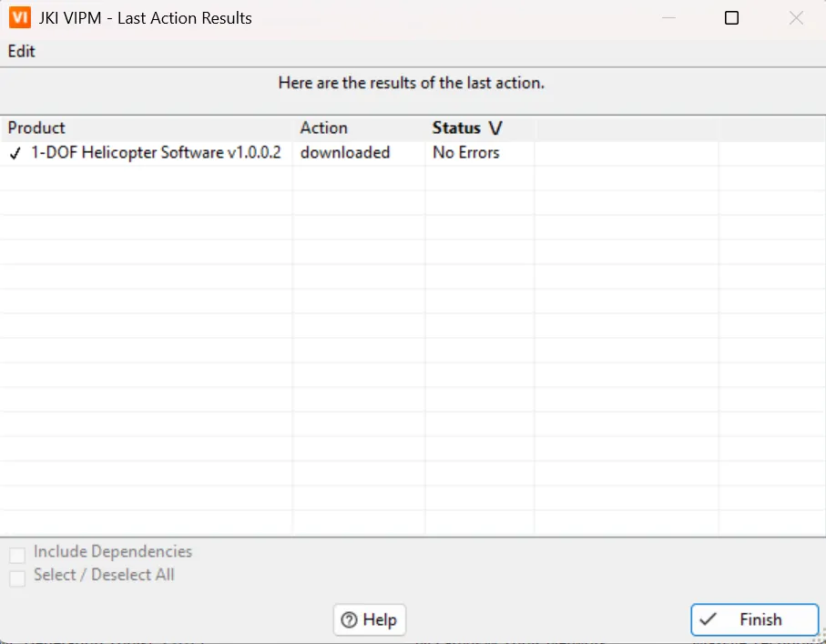Select the 1-DOF Helicopter Software v1.0.0.2 entry
This screenshot has width=826, height=644.
pos(156,152)
